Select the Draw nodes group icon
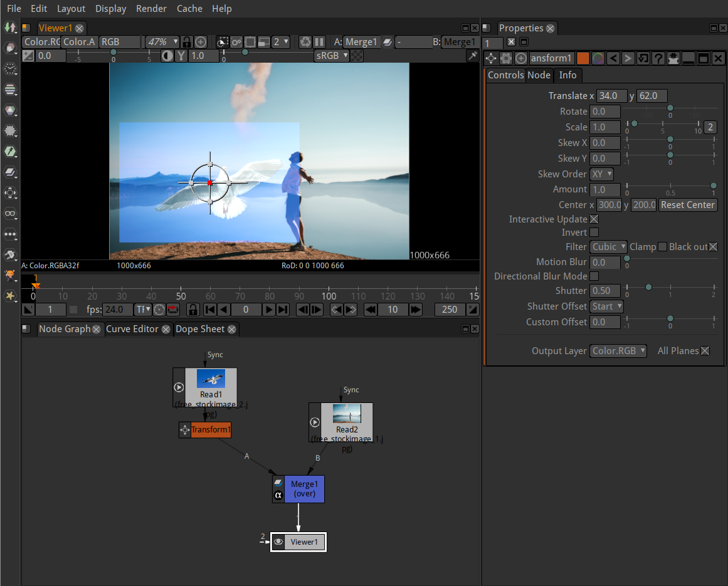This screenshot has width=728, height=586. tap(10, 48)
